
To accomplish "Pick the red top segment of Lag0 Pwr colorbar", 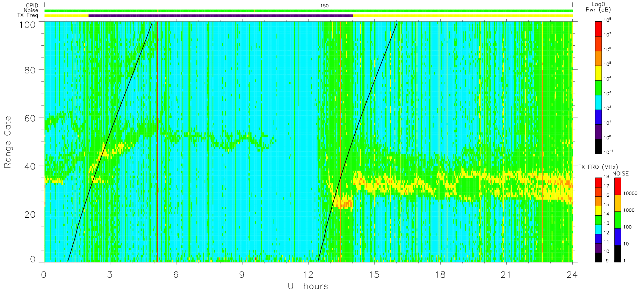I will (x=598, y=29).
